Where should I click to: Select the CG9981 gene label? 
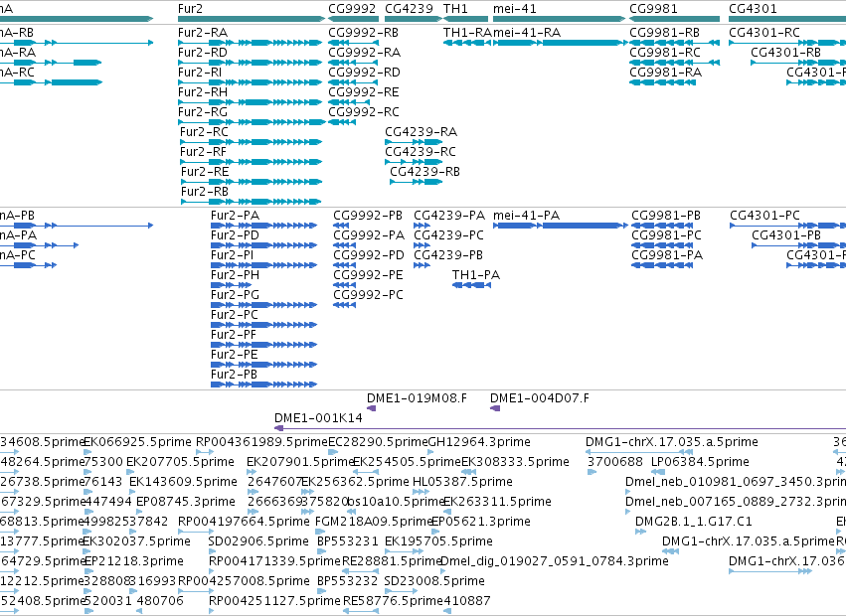[x=653, y=9]
